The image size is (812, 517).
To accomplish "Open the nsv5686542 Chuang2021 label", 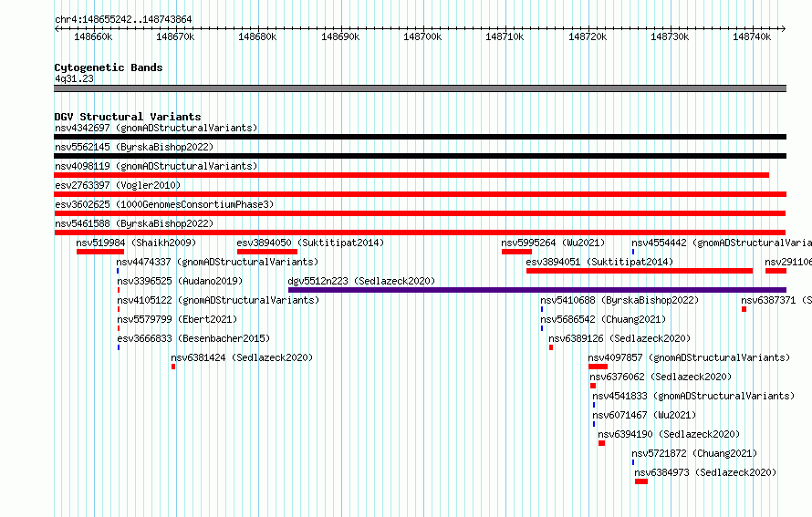I will point(603,319).
